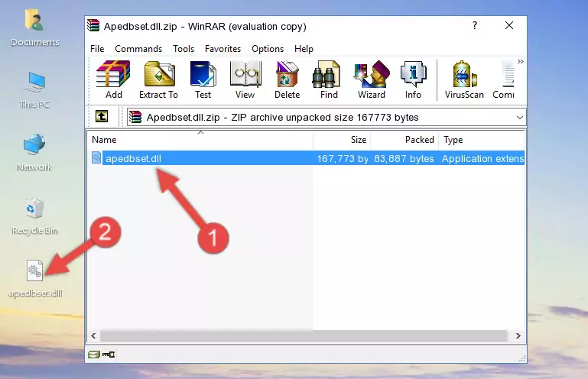Click the Extract To toolbar icon
This screenshot has width=588, height=379.
coord(158,79)
